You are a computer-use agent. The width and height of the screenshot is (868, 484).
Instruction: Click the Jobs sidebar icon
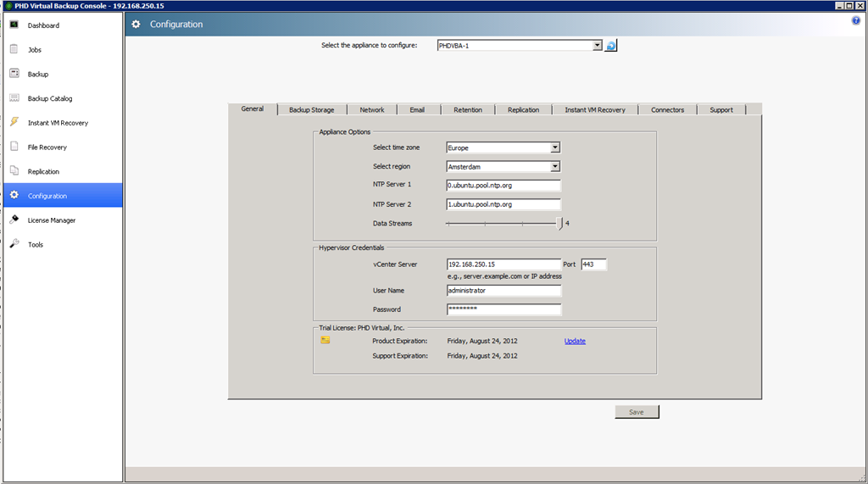(x=14, y=49)
